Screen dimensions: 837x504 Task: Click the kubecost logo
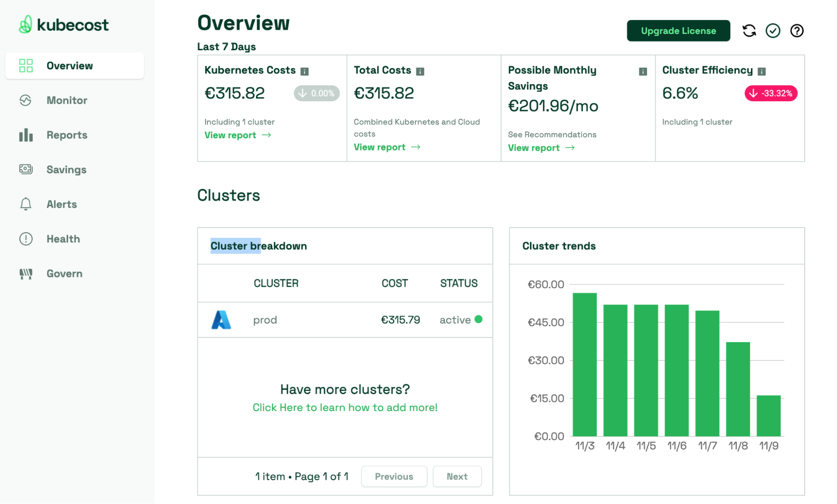[64, 25]
